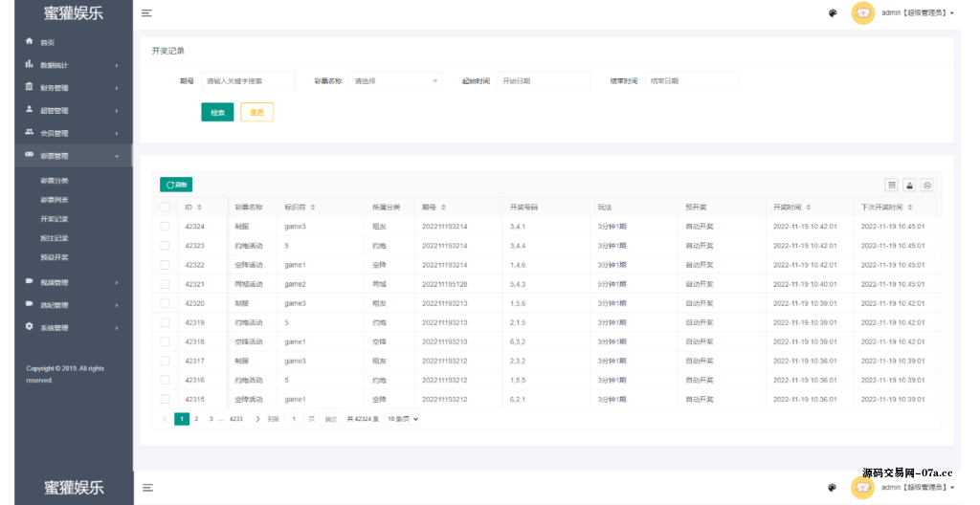Expand the 财务管理 sidebar menu
Viewport: 980px width, 505px height.
tap(72, 88)
